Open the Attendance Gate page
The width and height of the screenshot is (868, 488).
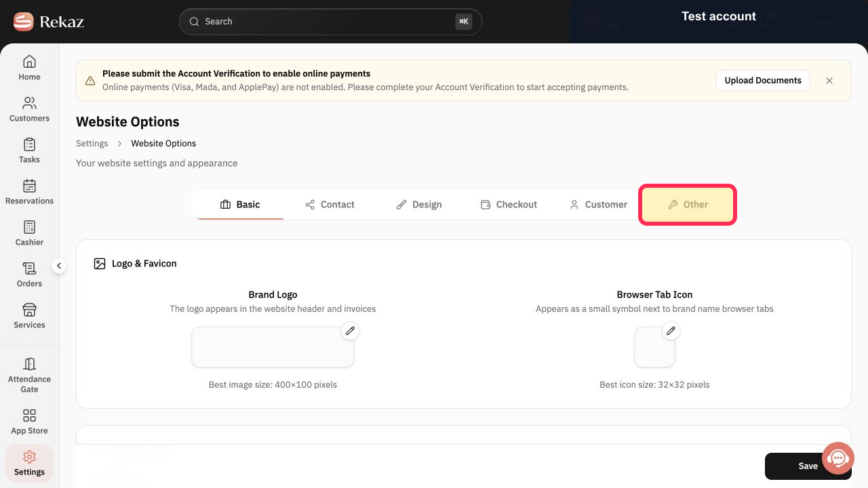tap(29, 375)
